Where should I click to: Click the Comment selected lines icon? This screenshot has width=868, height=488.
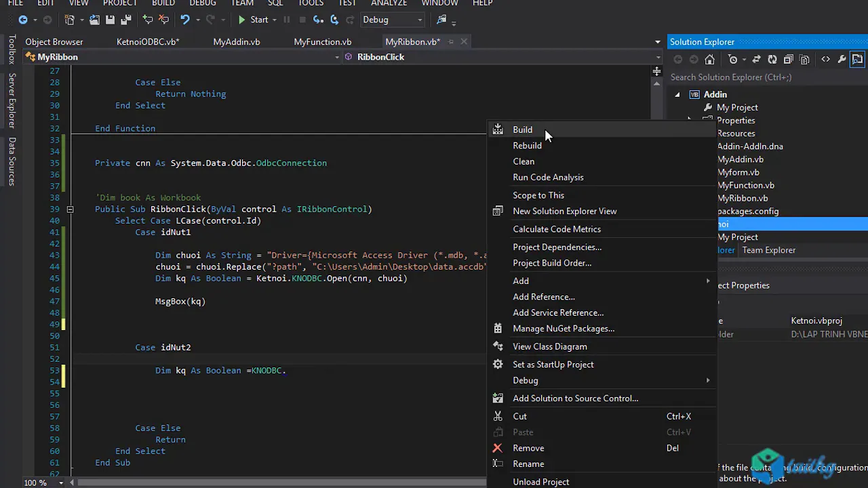pos(147,20)
